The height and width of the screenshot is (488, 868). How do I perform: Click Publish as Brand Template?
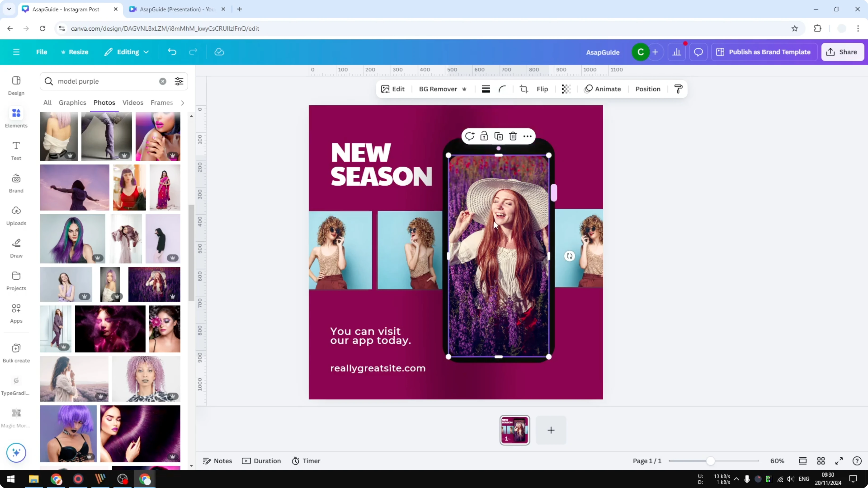point(764,52)
